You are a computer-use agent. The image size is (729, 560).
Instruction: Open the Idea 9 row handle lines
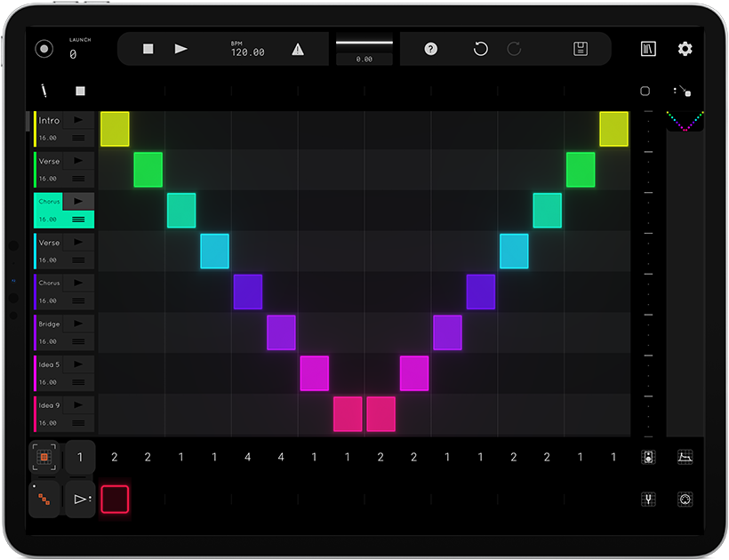click(78, 423)
